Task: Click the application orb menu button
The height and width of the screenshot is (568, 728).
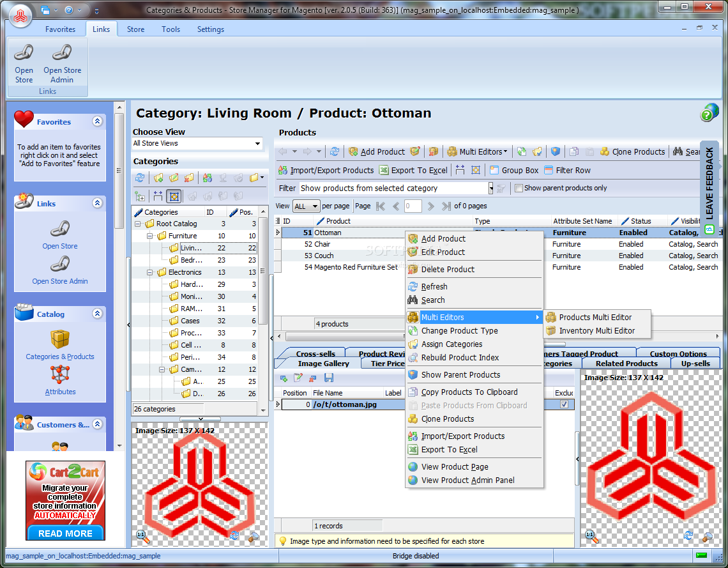Action: click(20, 16)
